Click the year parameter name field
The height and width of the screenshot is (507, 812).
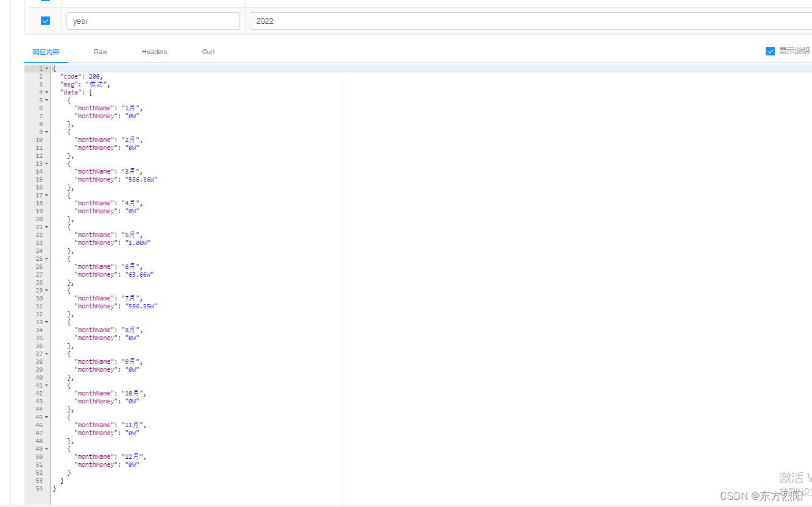point(153,21)
